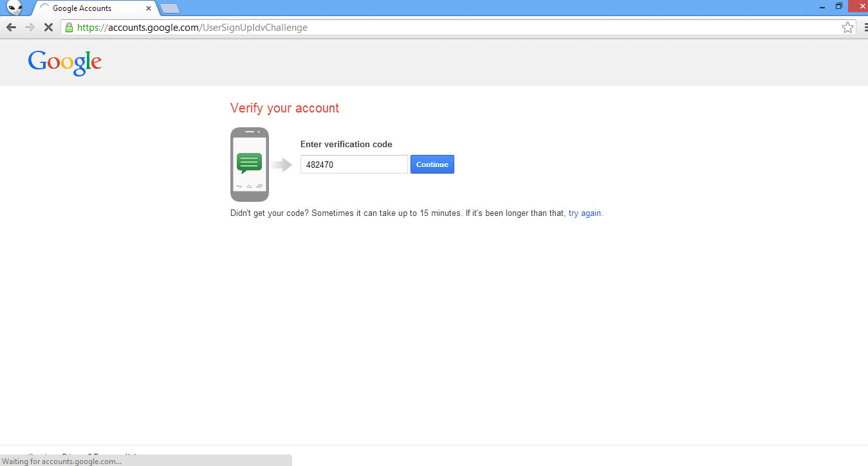Bookmark this page with the star icon

click(x=847, y=28)
